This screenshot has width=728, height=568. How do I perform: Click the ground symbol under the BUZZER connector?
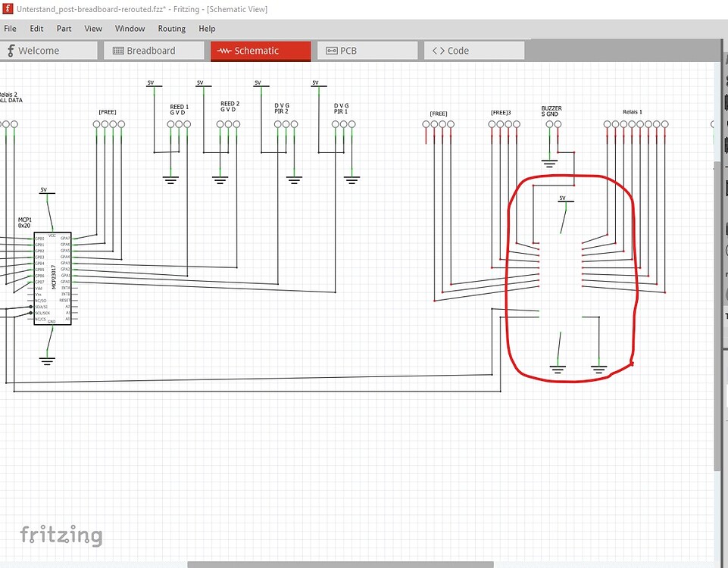[549, 163]
